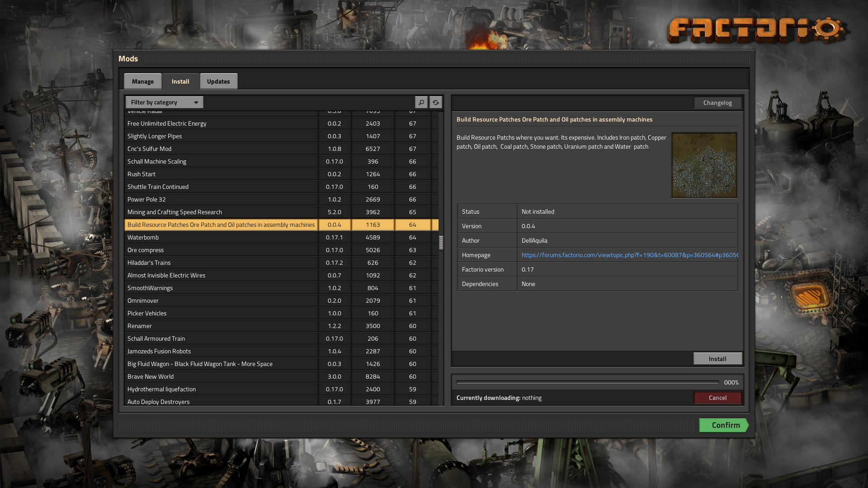This screenshot has width=868, height=488.
Task: Click Dependencies value None
Action: click(528, 284)
